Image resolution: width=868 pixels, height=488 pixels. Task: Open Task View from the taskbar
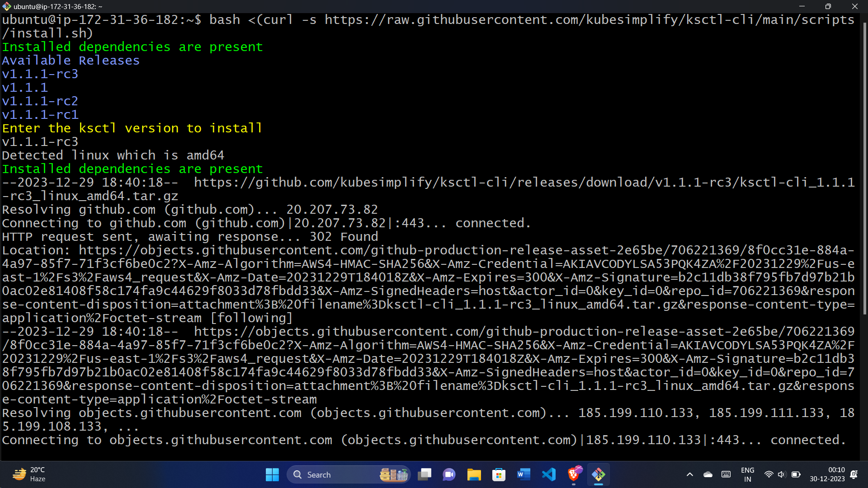tap(425, 474)
